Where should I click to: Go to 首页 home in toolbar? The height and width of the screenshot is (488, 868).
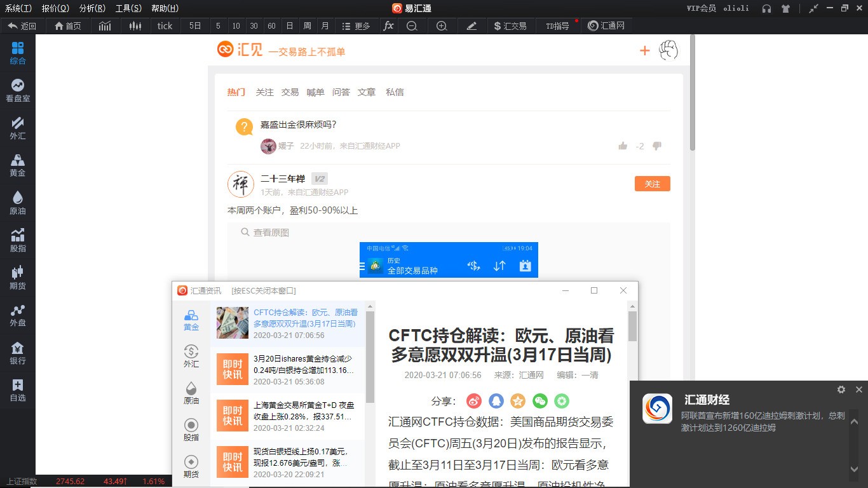(x=68, y=26)
